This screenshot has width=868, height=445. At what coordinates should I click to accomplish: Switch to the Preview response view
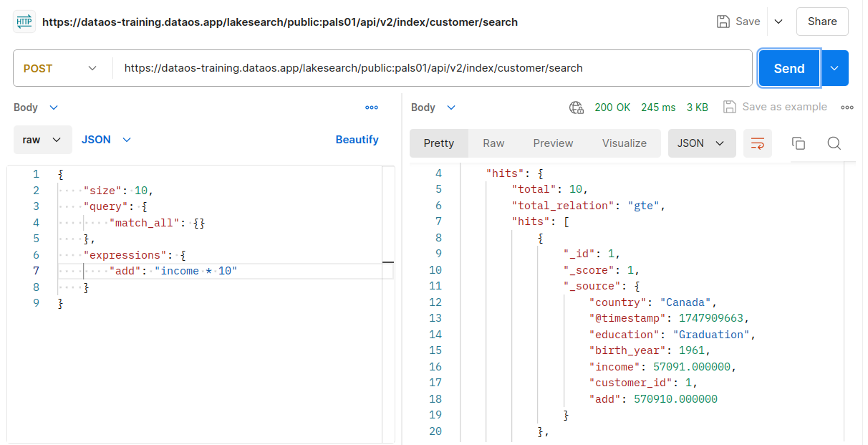553,143
